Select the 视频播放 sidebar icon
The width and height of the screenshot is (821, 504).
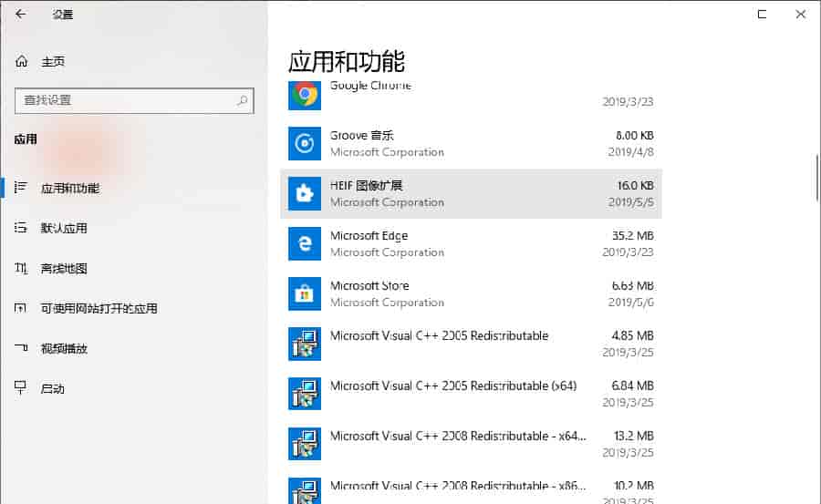21,348
